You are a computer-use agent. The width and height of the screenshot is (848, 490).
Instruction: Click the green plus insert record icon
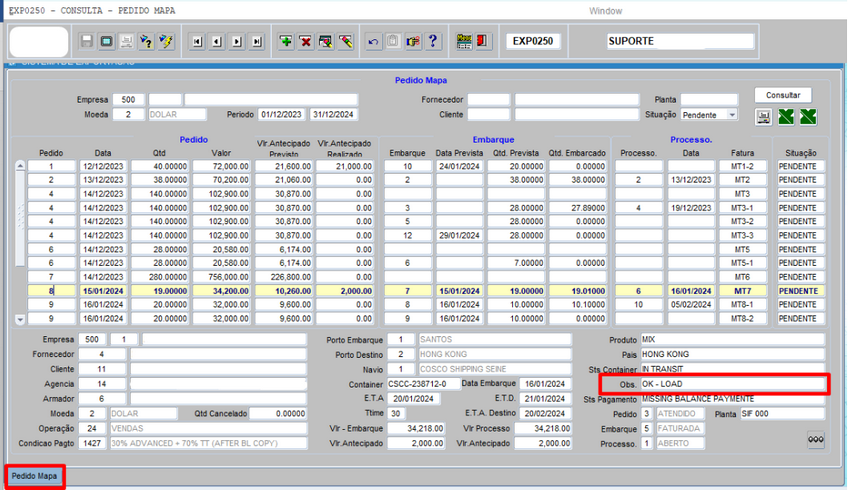(286, 41)
